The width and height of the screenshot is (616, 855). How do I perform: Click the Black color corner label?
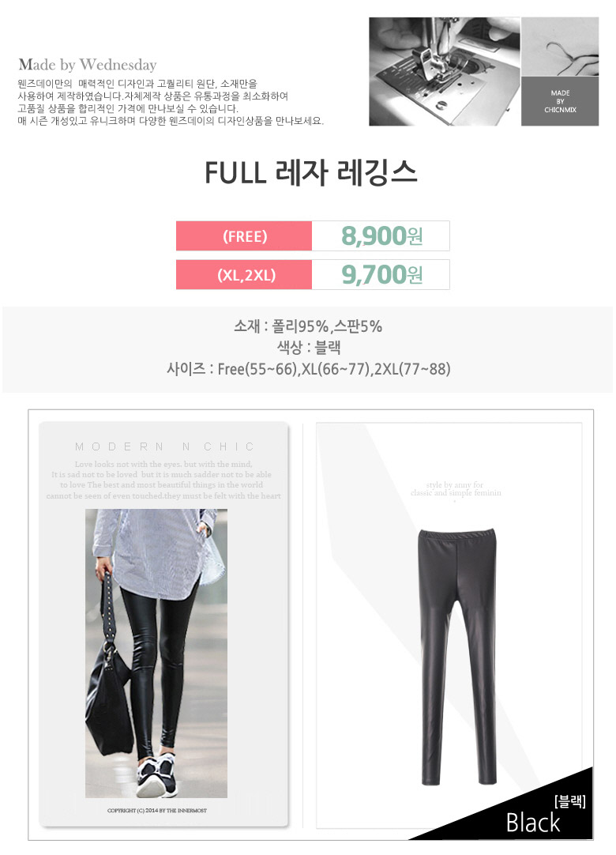[532, 823]
